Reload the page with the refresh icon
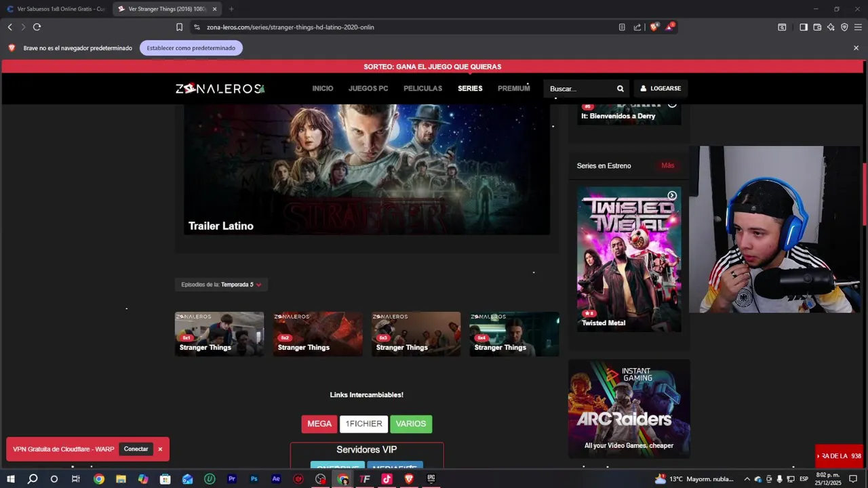 click(37, 27)
